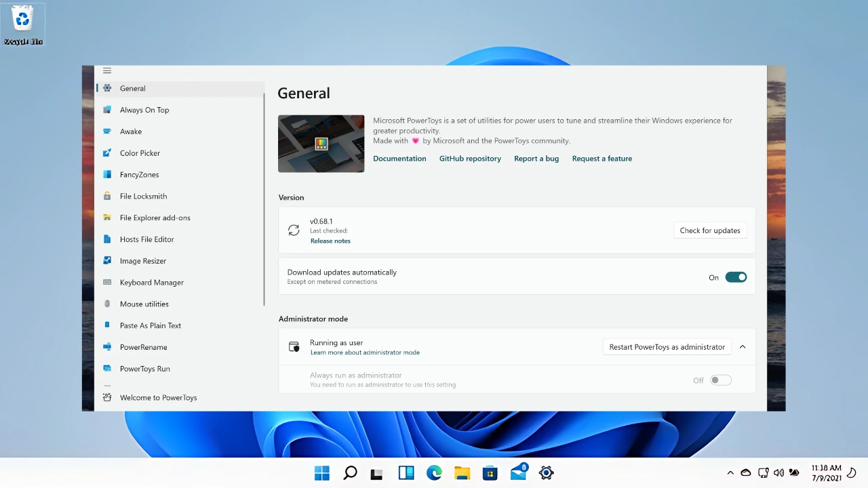Click Report a bug link
This screenshot has width=868, height=488.
tap(536, 159)
